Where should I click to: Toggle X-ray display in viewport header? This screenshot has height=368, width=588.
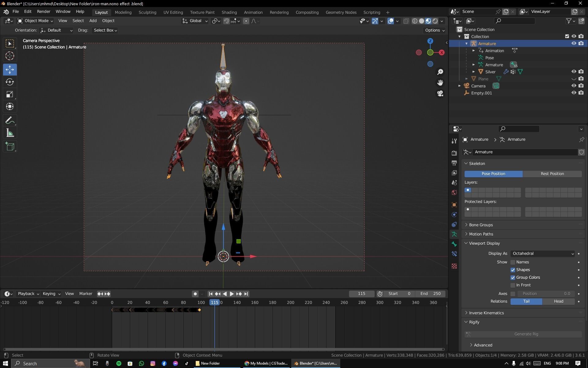point(406,21)
